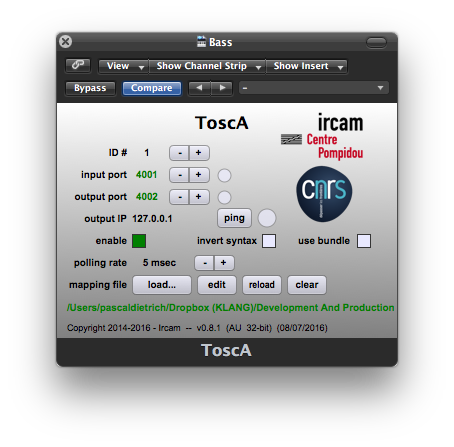
Task: Click the polling rate 5 msec value
Action: click(x=159, y=263)
